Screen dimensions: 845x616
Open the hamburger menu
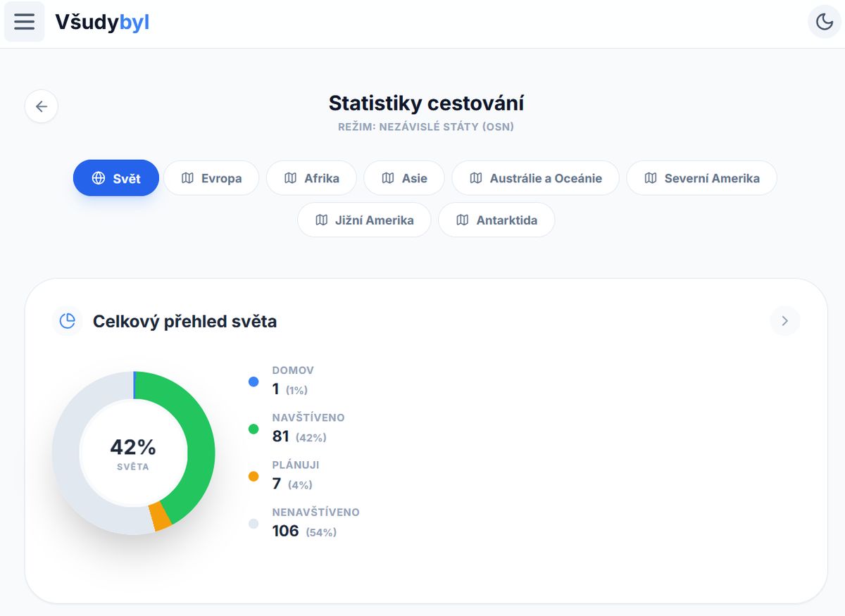[x=25, y=22]
